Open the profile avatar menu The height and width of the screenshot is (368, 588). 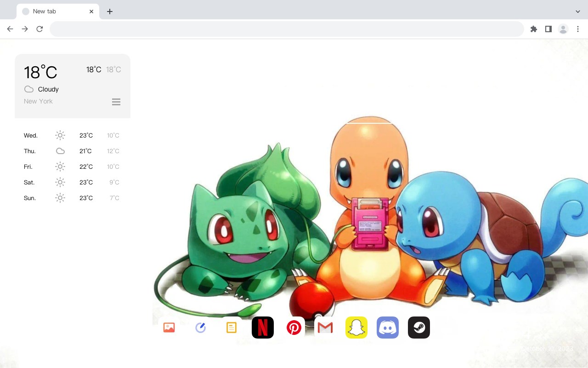tap(563, 29)
